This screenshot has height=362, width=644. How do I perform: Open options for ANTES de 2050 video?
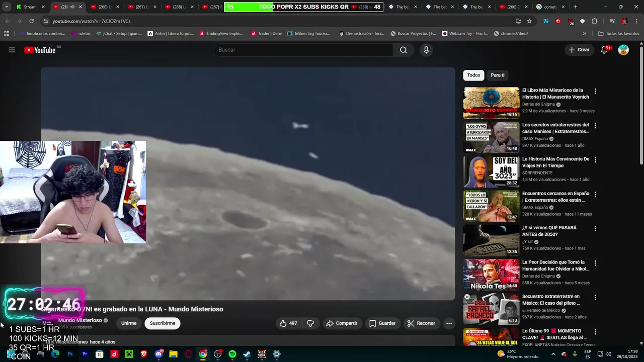pos(595,228)
